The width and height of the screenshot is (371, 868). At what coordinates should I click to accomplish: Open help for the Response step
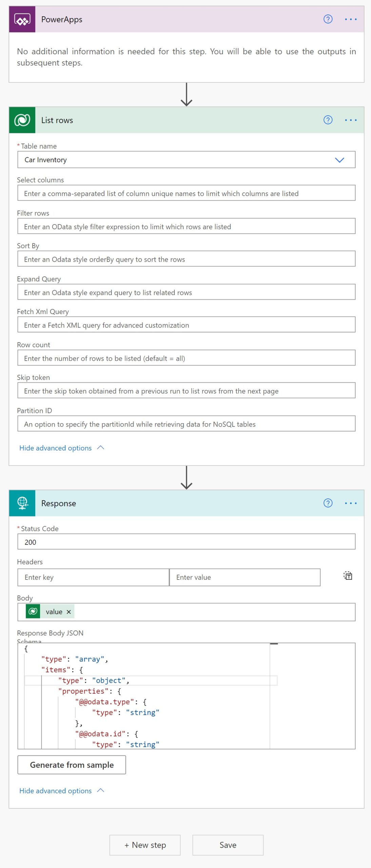(328, 503)
